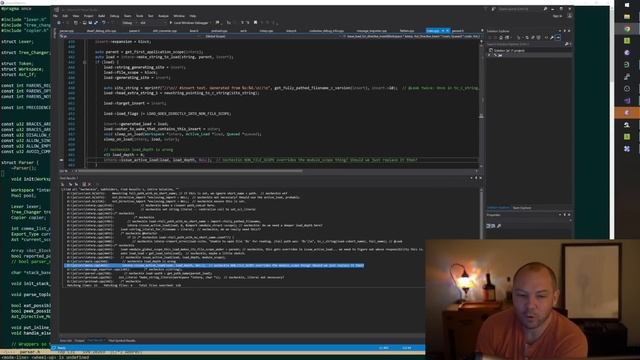Click the editor vertical scrollbar

[x=481, y=104]
